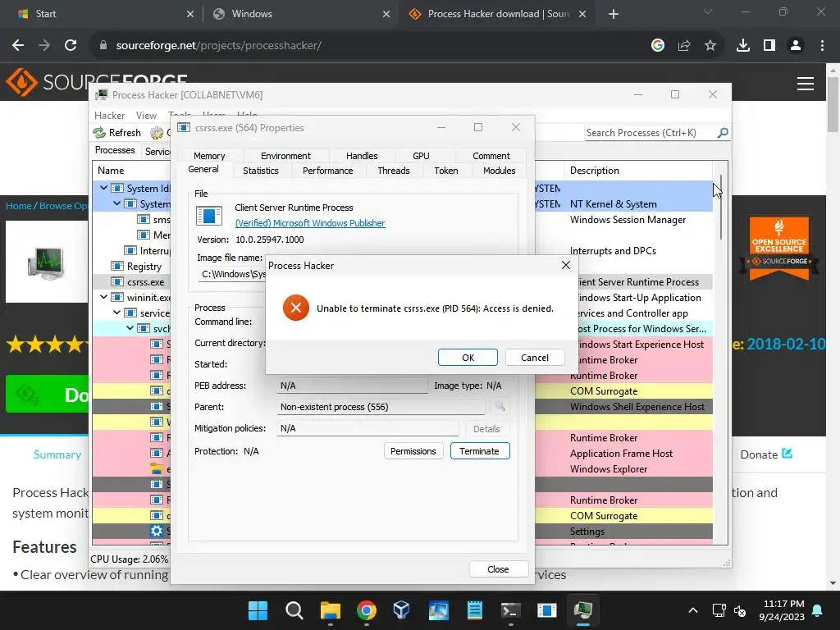Switch to the GPU tab
Image resolution: width=840 pixels, height=630 pixels.
tap(421, 156)
